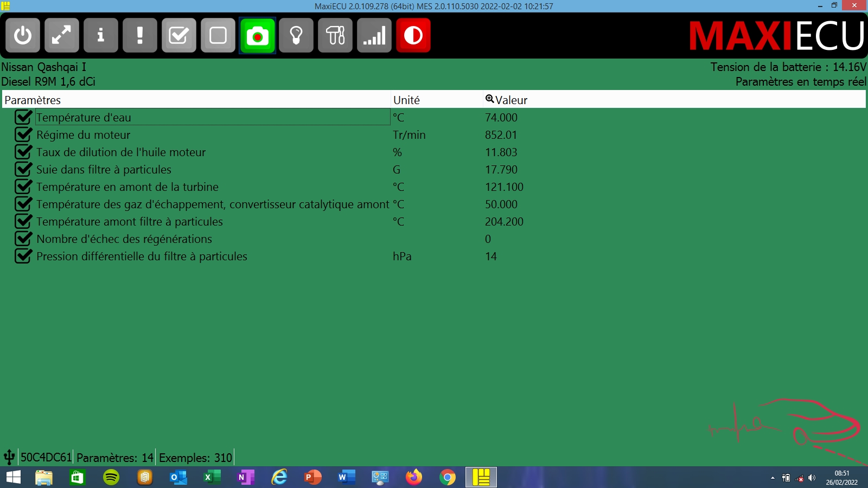Click the green camera screenshot icon
Viewport: 868px width, 488px height.
258,35
